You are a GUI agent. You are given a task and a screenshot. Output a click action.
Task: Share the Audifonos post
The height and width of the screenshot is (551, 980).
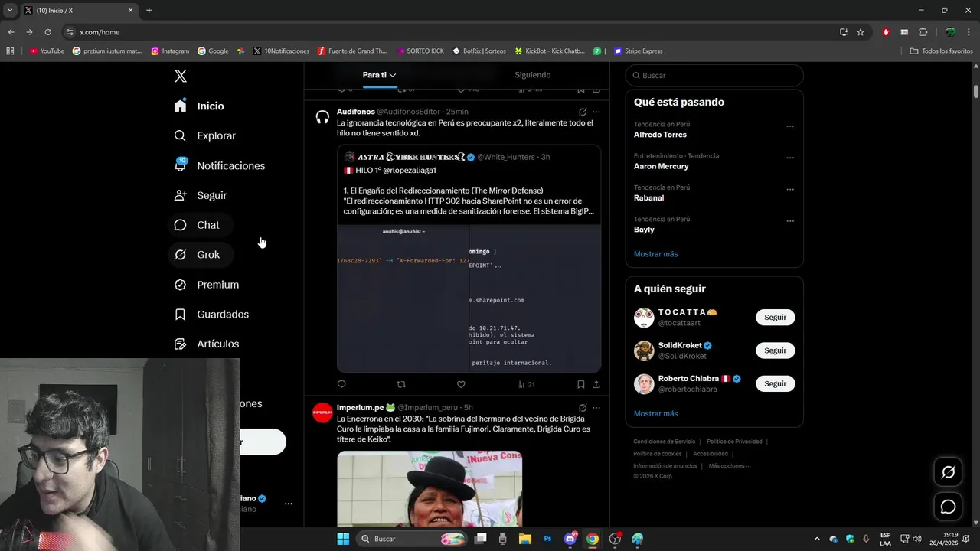tap(596, 384)
